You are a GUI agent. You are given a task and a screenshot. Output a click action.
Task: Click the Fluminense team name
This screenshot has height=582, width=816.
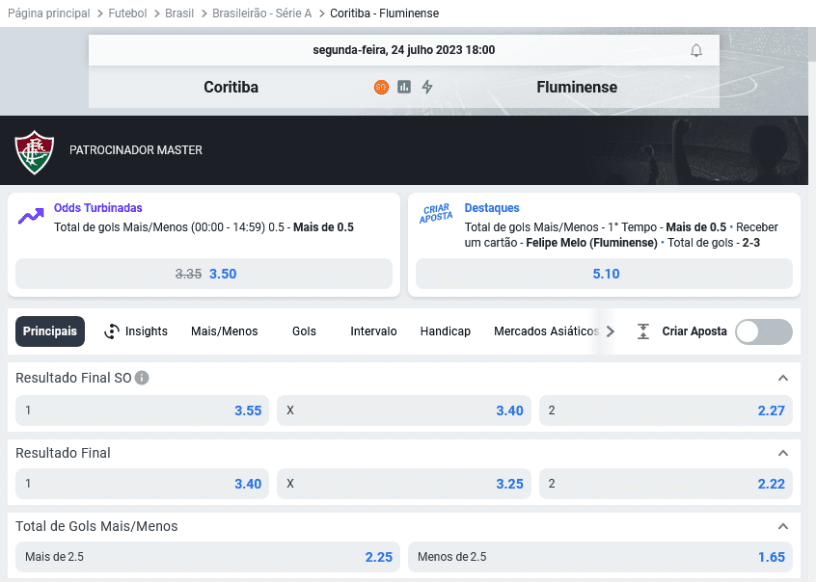(x=577, y=87)
